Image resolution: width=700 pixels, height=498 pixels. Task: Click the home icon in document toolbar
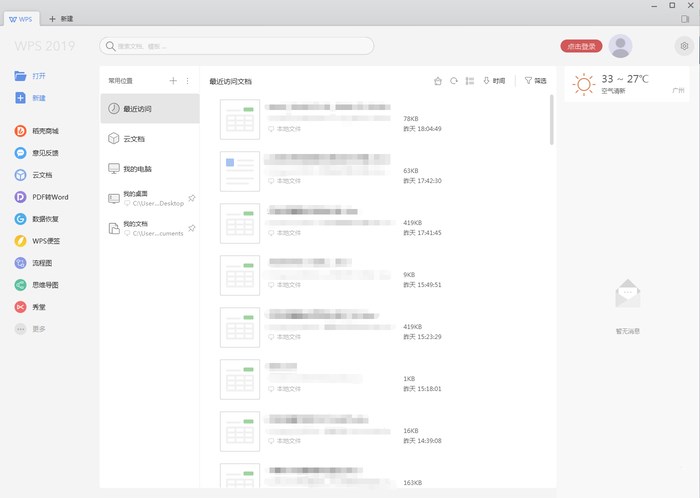click(438, 81)
